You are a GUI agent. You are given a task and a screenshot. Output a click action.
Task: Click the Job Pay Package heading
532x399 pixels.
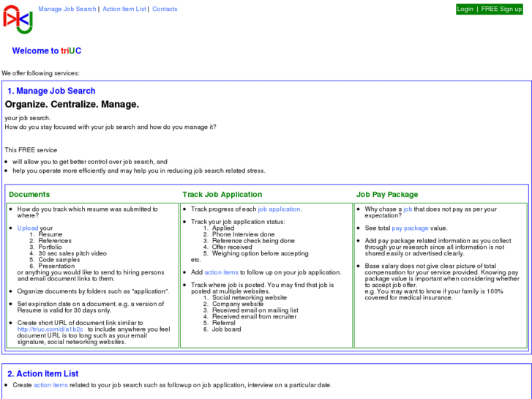pyautogui.click(x=387, y=195)
